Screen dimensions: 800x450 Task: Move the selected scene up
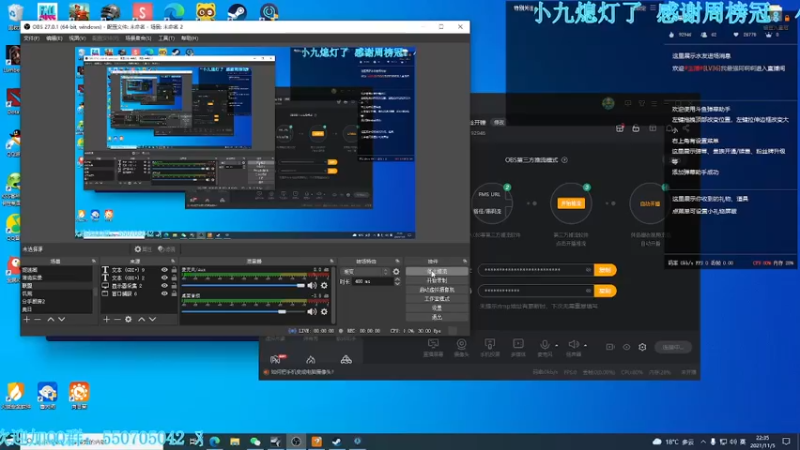[x=51, y=319]
